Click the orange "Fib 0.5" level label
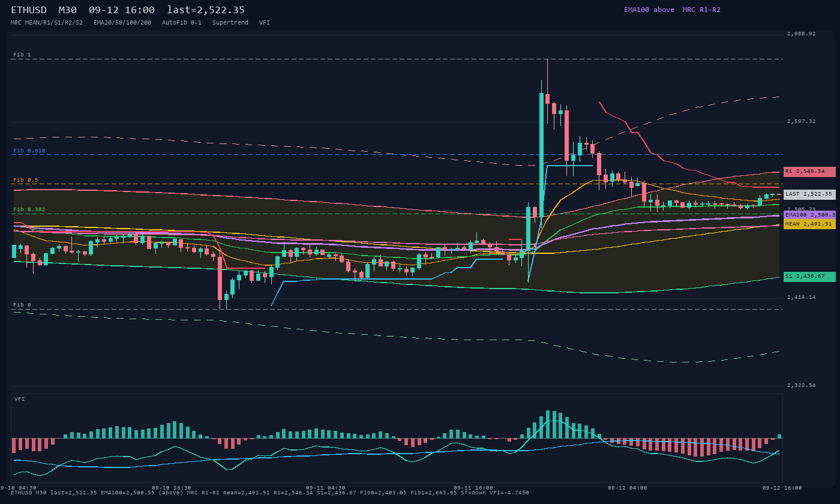840x504 pixels. coord(26,180)
